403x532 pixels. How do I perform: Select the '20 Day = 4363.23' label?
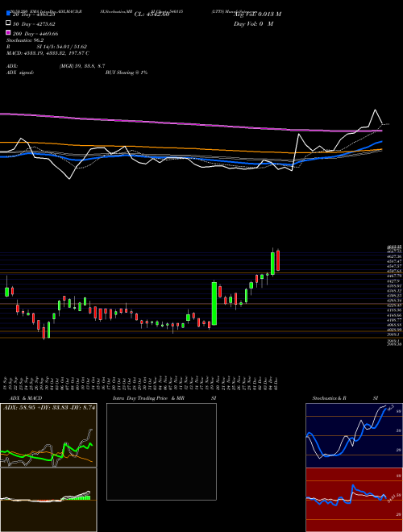34,15
